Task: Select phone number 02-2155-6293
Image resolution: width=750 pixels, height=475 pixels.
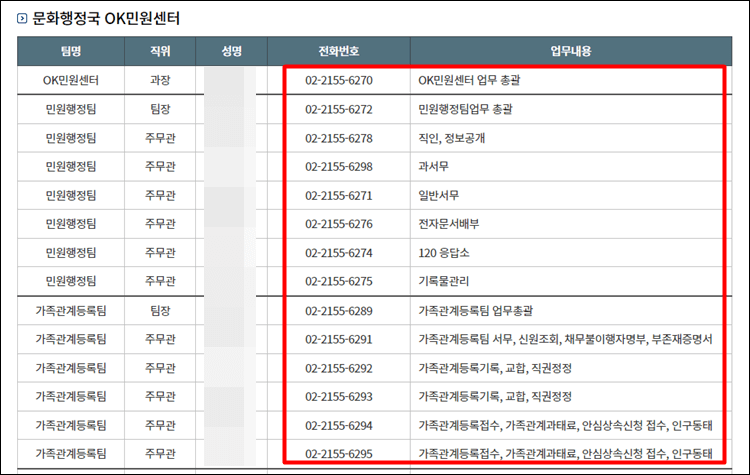Action: coord(339,397)
